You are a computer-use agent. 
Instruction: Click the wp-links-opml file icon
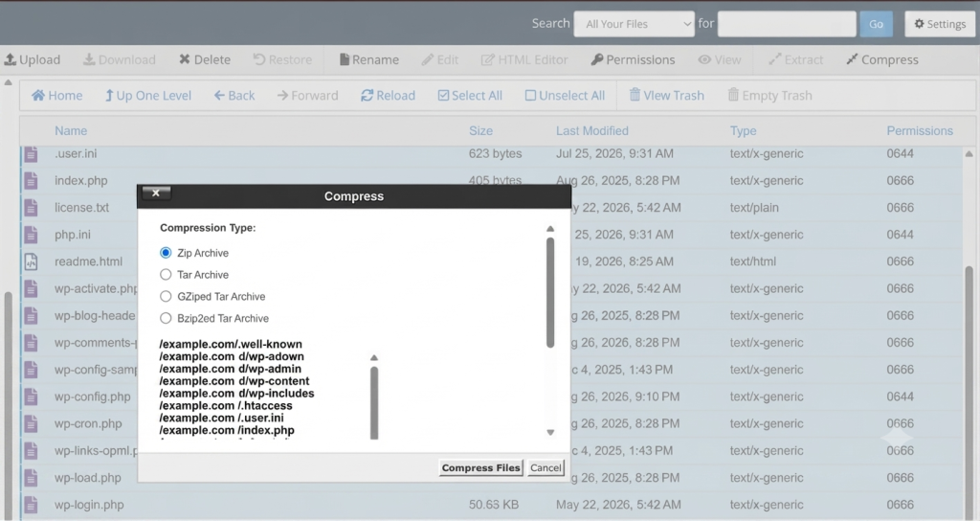click(31, 450)
